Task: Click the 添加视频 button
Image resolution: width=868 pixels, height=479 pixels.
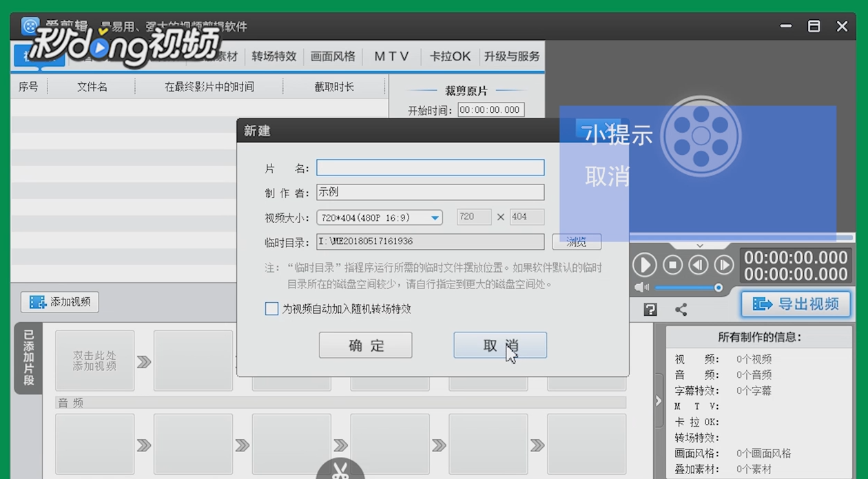Action: 60,301
